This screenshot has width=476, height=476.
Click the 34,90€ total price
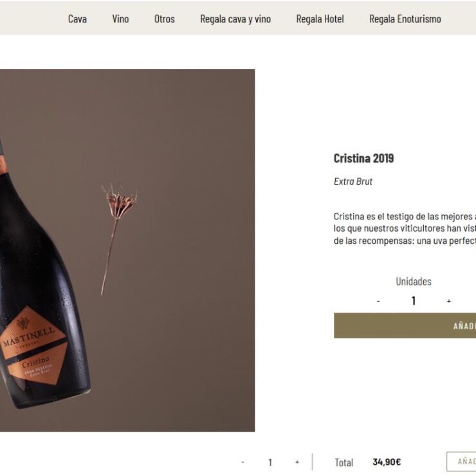(387, 462)
